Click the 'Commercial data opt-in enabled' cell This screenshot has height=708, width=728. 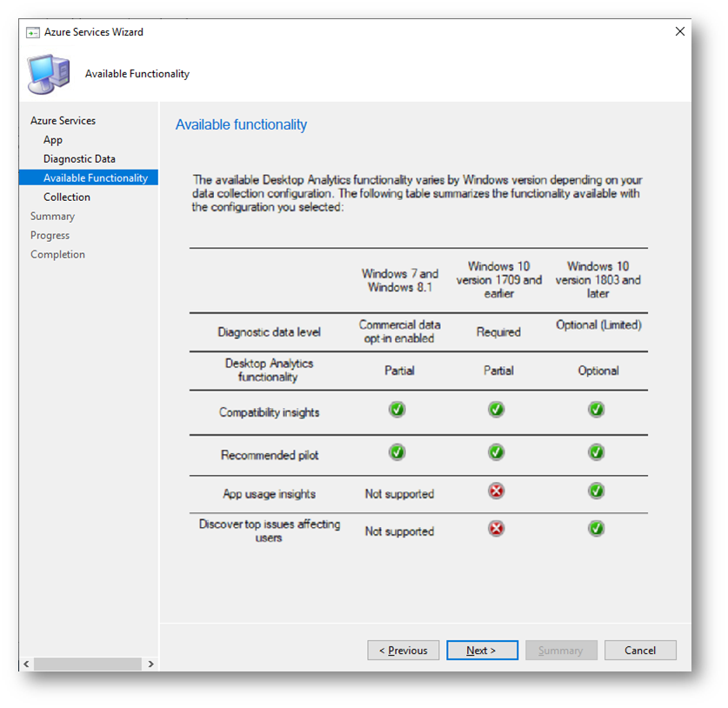click(x=399, y=331)
